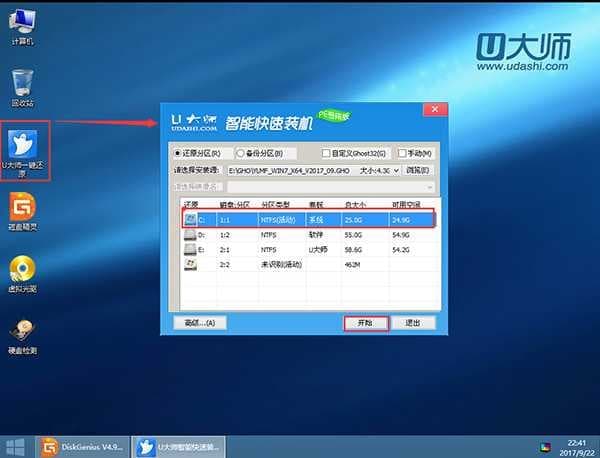Image resolution: width=600 pixels, height=458 pixels.
Task: Click the 浏览(B) browse button
Action: (418, 171)
